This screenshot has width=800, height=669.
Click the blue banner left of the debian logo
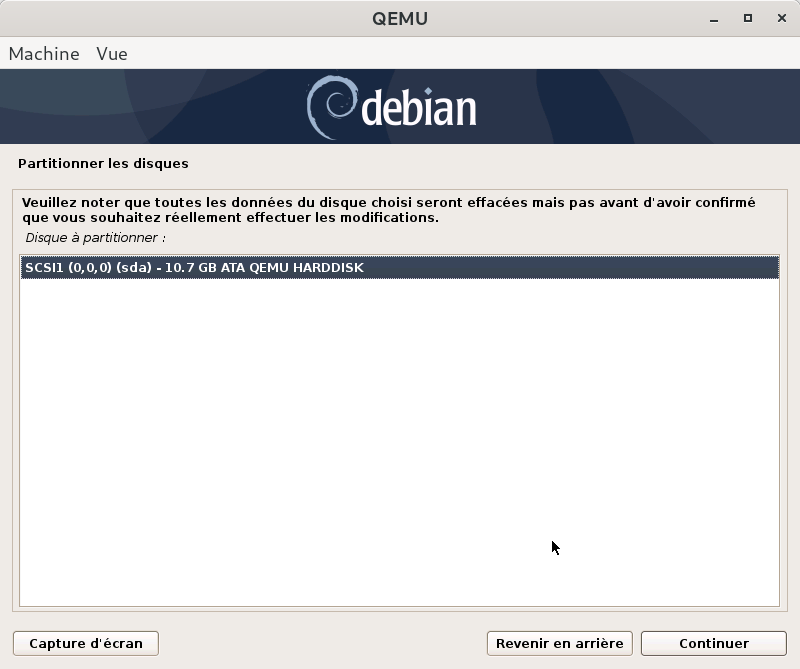click(150, 106)
